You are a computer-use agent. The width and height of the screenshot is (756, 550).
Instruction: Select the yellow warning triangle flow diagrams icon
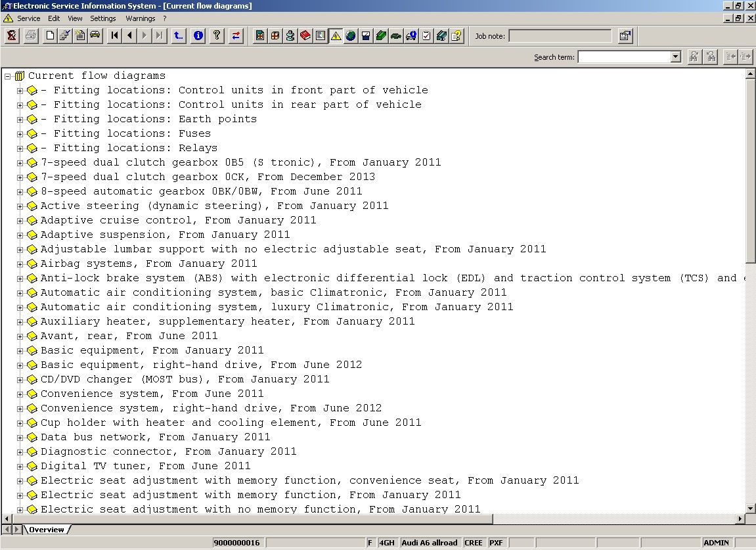[336, 35]
